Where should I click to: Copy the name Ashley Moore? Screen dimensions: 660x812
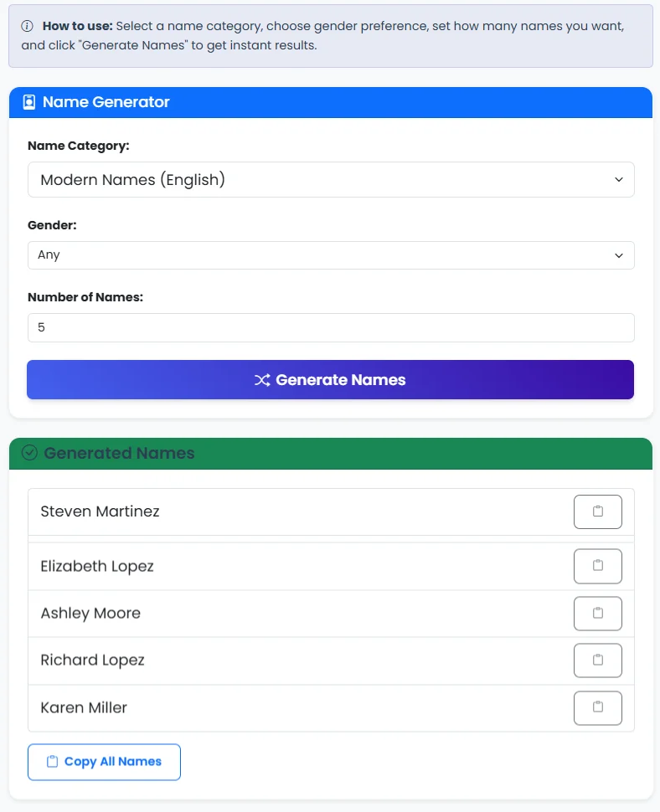[x=597, y=613]
